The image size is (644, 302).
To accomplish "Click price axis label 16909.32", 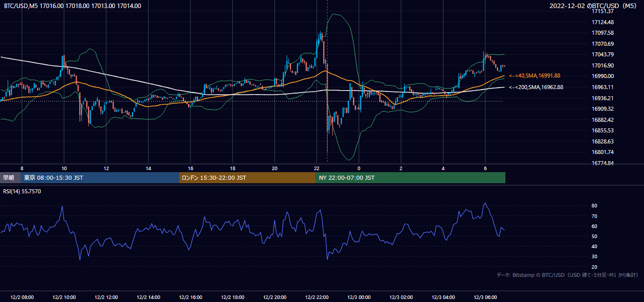I will (603, 109).
